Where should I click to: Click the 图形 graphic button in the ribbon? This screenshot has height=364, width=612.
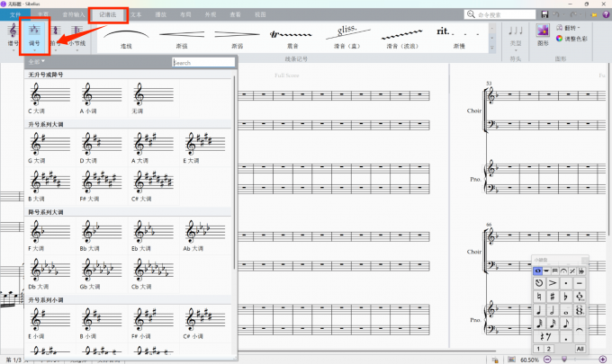click(x=543, y=34)
